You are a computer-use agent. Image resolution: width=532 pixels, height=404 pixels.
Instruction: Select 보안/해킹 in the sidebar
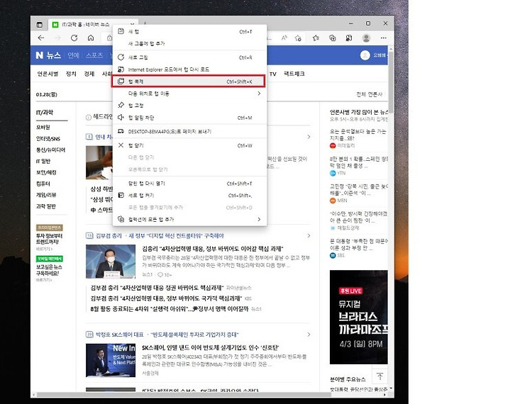click(46, 172)
